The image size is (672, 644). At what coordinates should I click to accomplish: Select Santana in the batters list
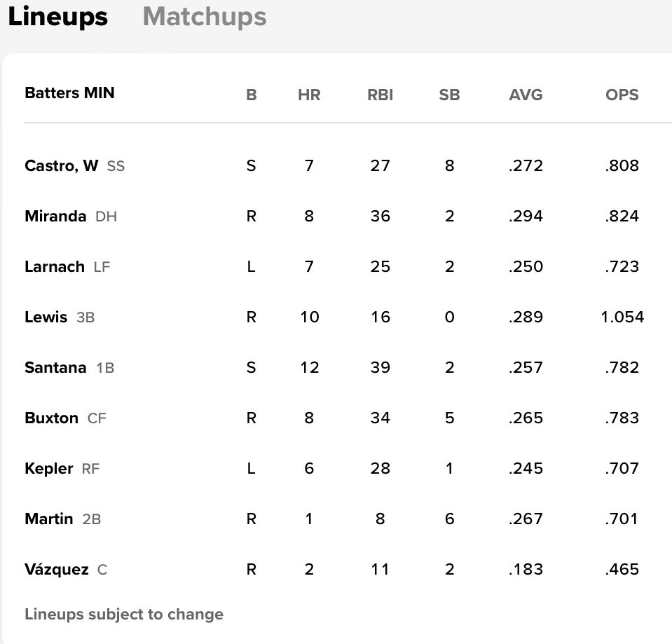(x=55, y=368)
